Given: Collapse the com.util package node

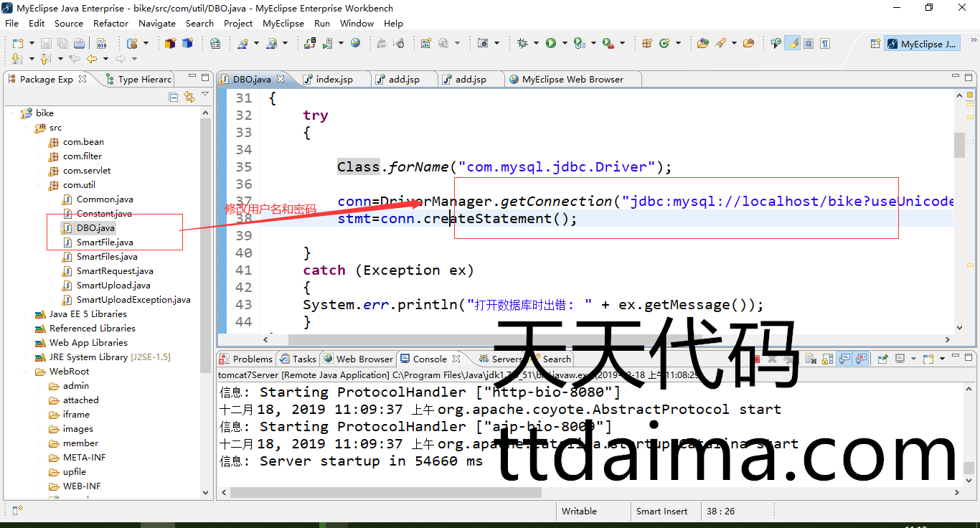Looking at the screenshot, I should [41, 185].
